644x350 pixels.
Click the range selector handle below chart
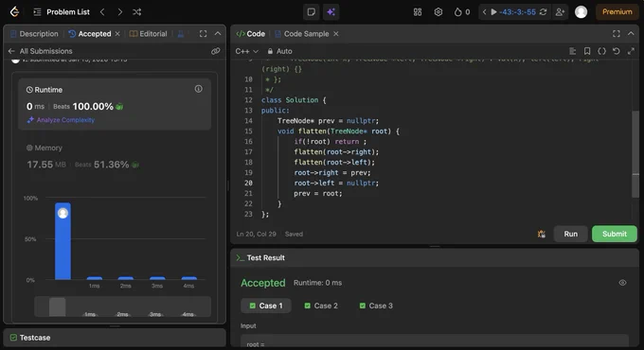tap(58, 306)
